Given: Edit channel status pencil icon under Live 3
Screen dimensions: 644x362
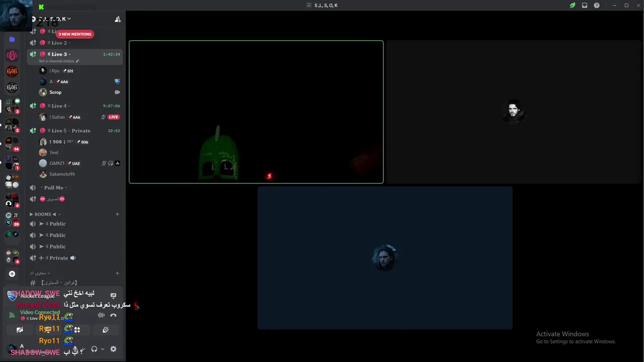Looking at the screenshot, I should [77, 61].
